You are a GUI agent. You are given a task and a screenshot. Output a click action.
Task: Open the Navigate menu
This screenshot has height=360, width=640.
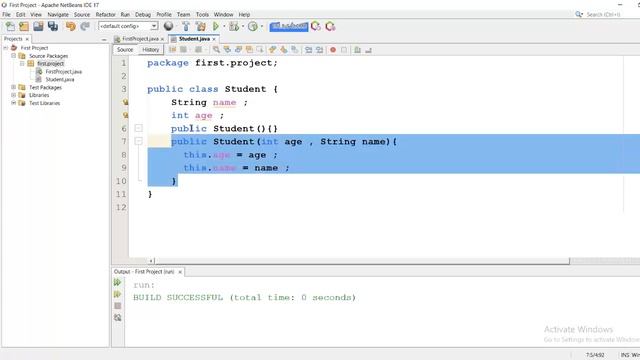click(x=58, y=14)
